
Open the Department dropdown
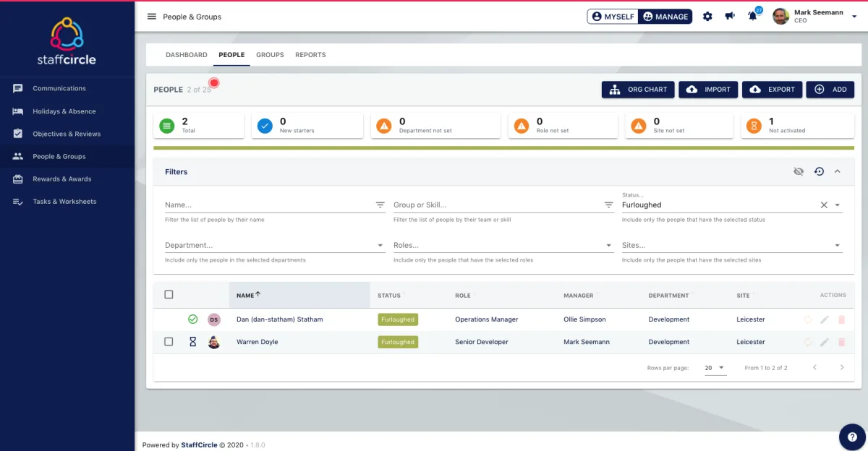click(x=275, y=245)
